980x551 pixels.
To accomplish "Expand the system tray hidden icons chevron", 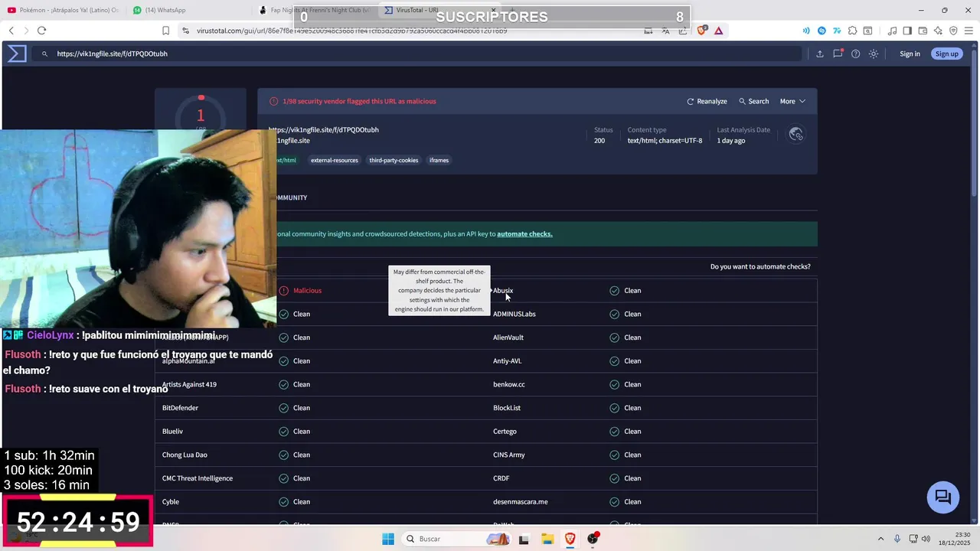I will coord(880,539).
